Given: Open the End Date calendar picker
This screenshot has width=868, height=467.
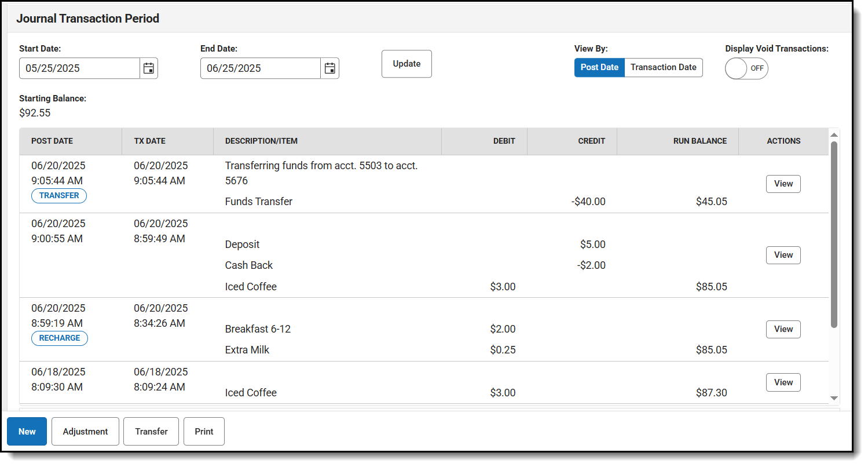Looking at the screenshot, I should point(330,68).
